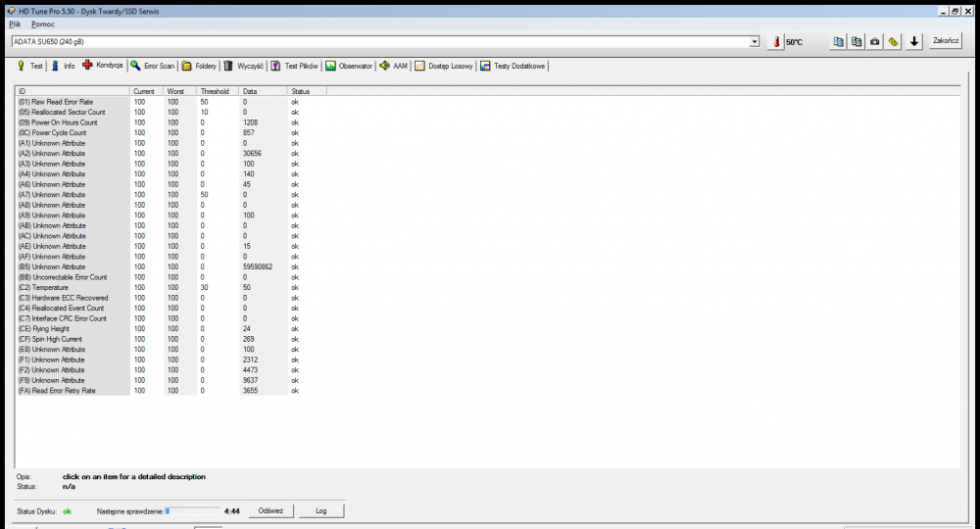The width and height of the screenshot is (980, 529).
Task: Click the next-check progress bar
Action: (x=192, y=511)
